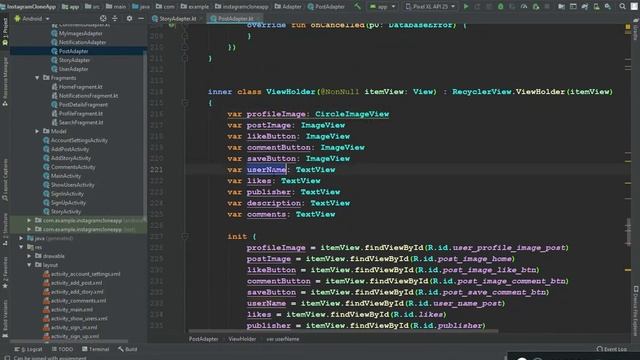Screen dimensions: 640x360
Task: Open the Profiler gauge icon in toolbar
Action: (524, 7)
